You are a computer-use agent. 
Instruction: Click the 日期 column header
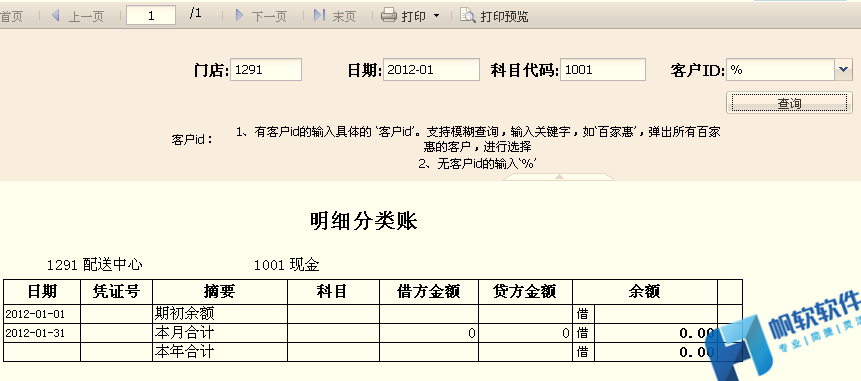42,292
